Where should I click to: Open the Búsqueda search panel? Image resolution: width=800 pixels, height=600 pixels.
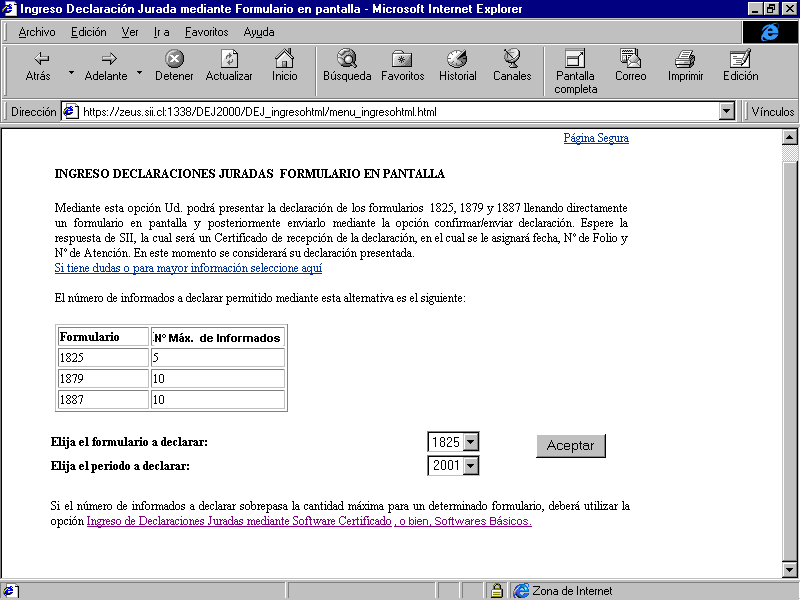tap(347, 66)
